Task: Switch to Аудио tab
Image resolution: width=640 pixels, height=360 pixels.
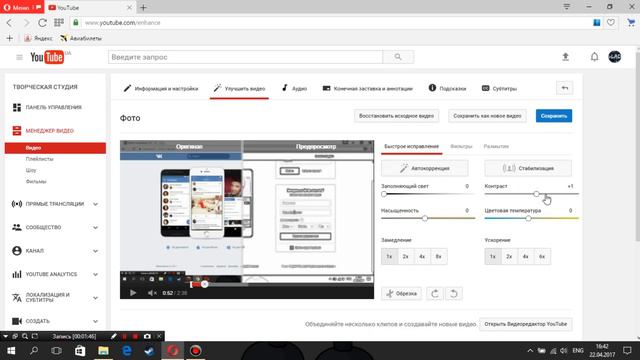Action: tap(294, 88)
